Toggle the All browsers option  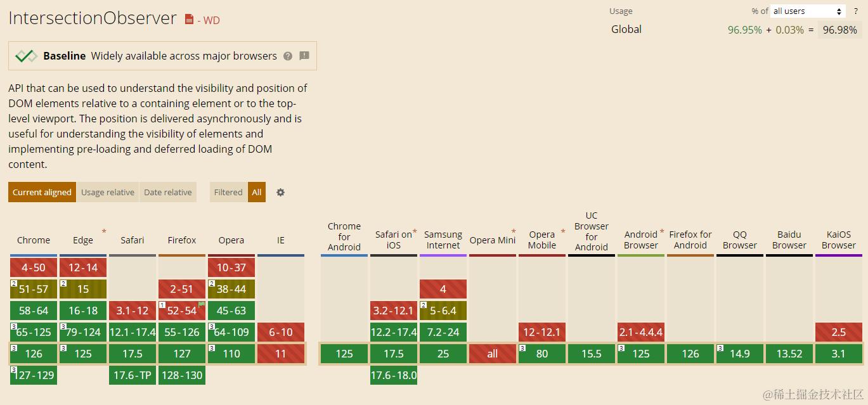257,192
